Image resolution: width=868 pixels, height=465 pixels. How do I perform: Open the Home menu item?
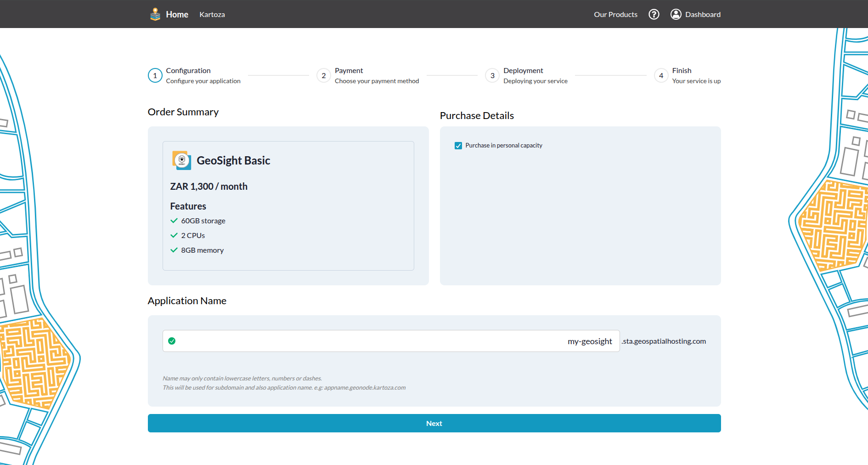177,14
